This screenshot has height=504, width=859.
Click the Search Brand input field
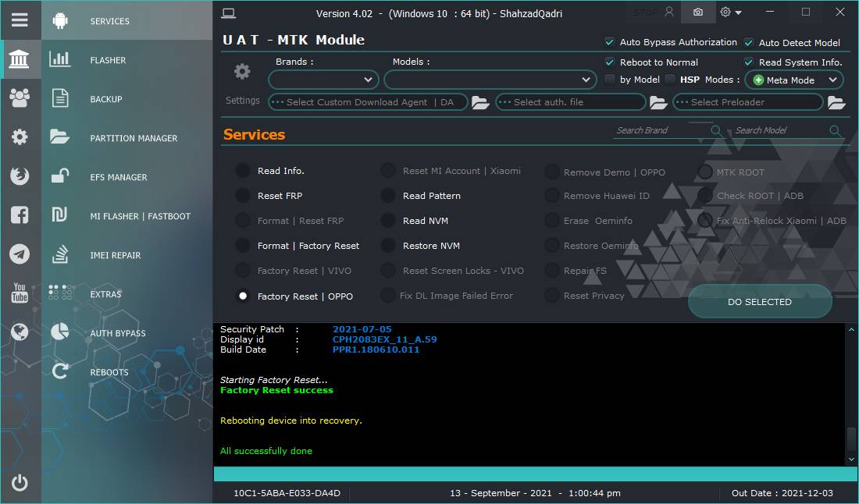point(661,130)
